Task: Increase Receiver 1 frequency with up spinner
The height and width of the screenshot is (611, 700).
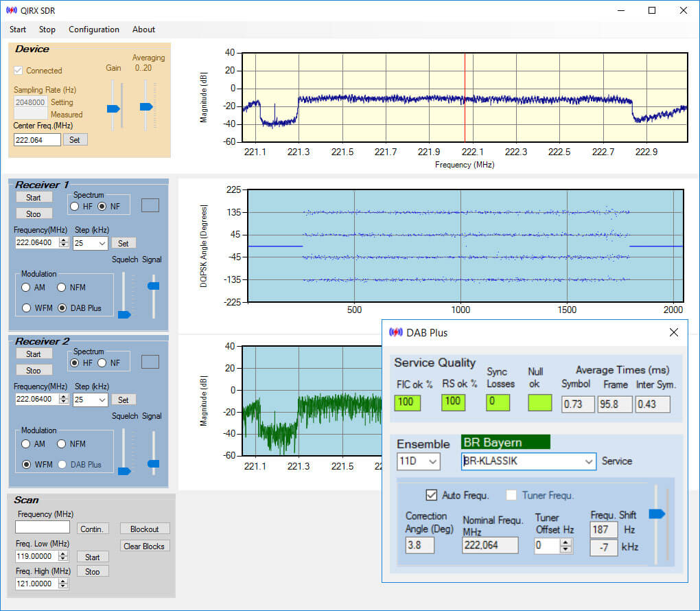Action: [x=64, y=240]
